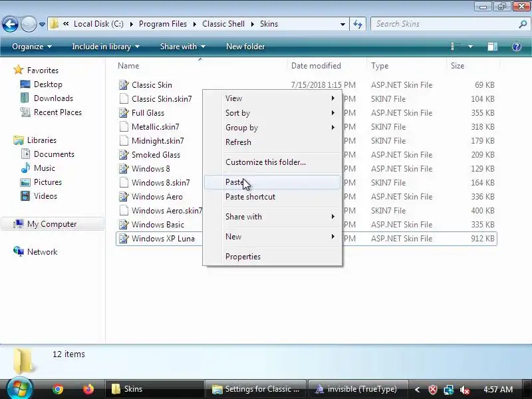Click the Help question mark icon
The height and width of the screenshot is (399, 532).
517,47
